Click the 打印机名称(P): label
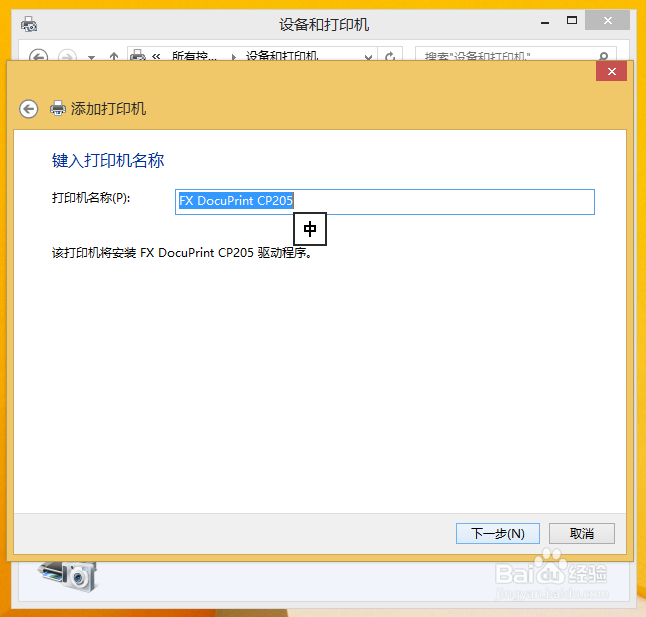 (91, 198)
